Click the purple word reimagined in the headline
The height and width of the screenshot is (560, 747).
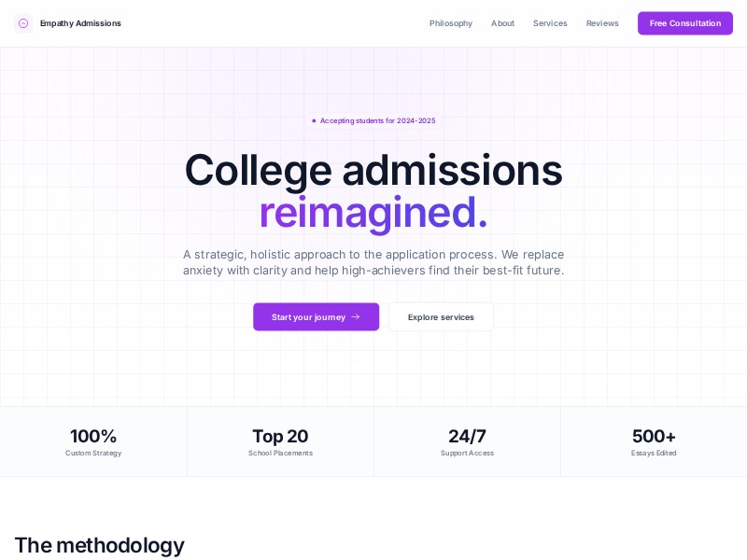370,212
